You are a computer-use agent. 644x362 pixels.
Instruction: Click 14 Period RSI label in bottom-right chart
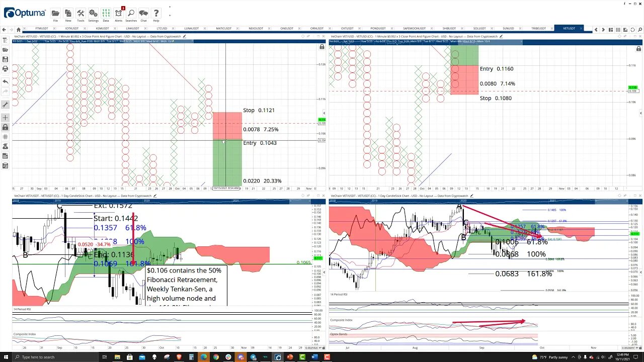click(339, 294)
